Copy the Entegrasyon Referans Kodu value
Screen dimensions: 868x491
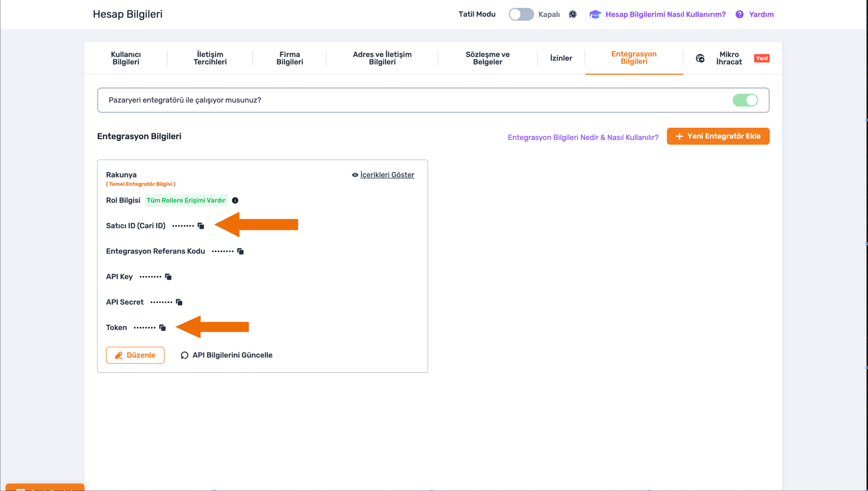[x=241, y=251]
